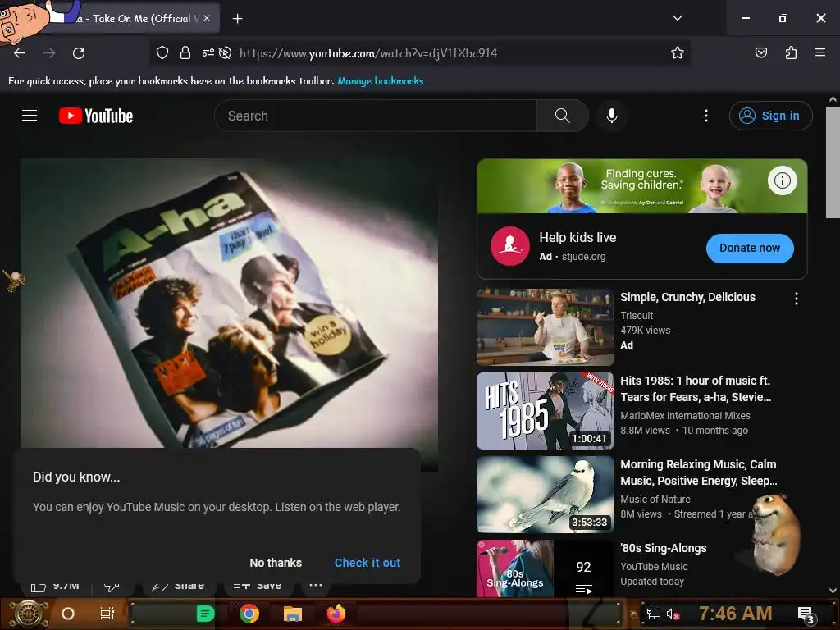Open the '80s Sing-Alongs title
The height and width of the screenshot is (630, 840).
coord(663,548)
